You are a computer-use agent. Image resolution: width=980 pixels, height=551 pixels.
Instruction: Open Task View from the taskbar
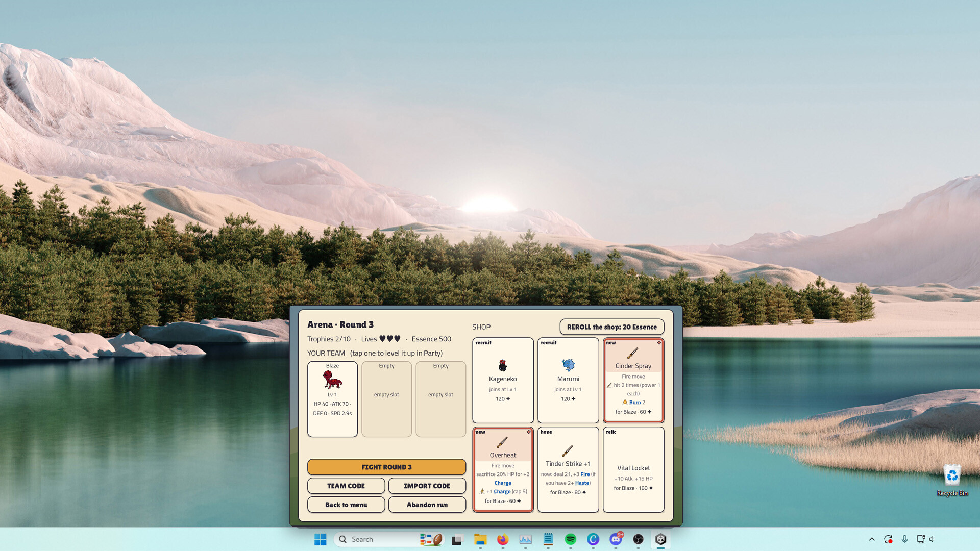click(x=457, y=539)
